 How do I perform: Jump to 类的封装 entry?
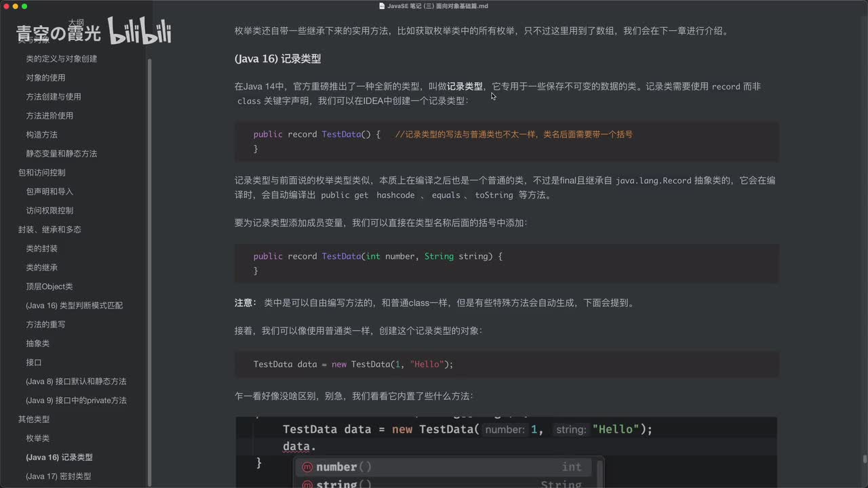click(x=41, y=249)
